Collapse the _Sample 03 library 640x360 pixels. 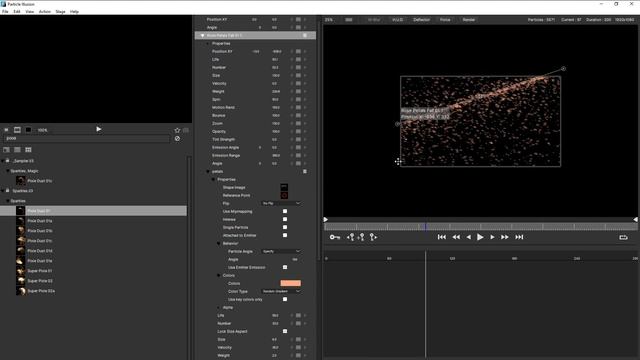click(x=3, y=161)
